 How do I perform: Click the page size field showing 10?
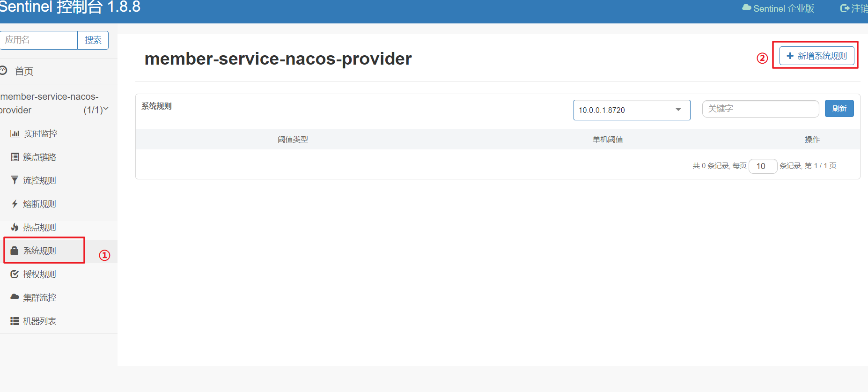(762, 166)
